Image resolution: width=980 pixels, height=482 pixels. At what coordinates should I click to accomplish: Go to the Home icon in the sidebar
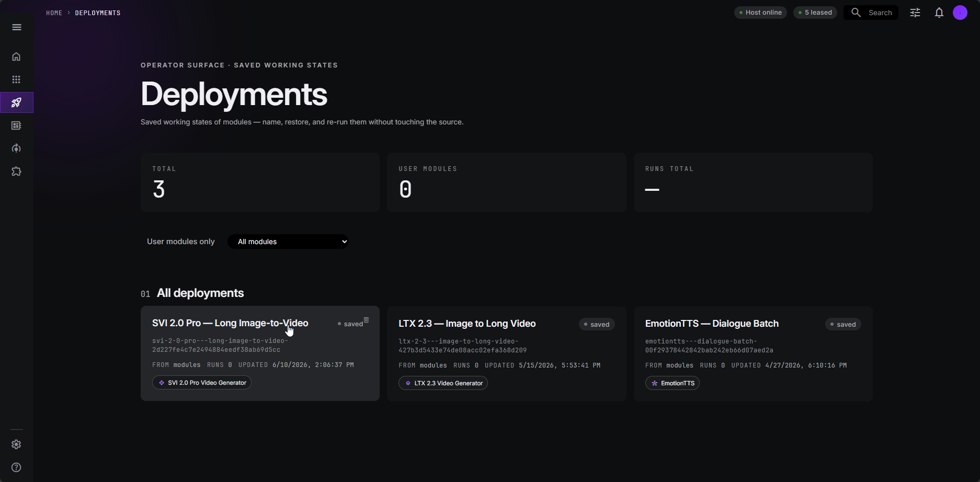click(x=16, y=56)
